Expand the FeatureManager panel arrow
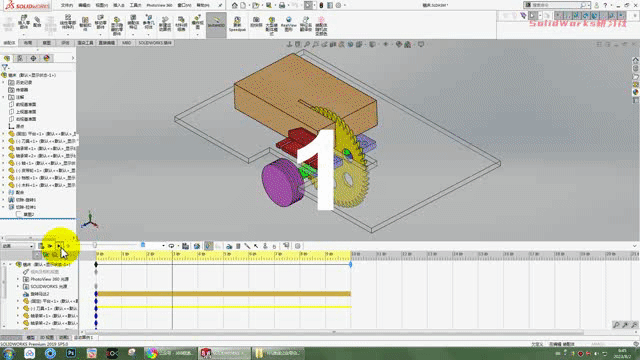Image resolution: width=640 pixels, height=360 pixels. (x=73, y=58)
